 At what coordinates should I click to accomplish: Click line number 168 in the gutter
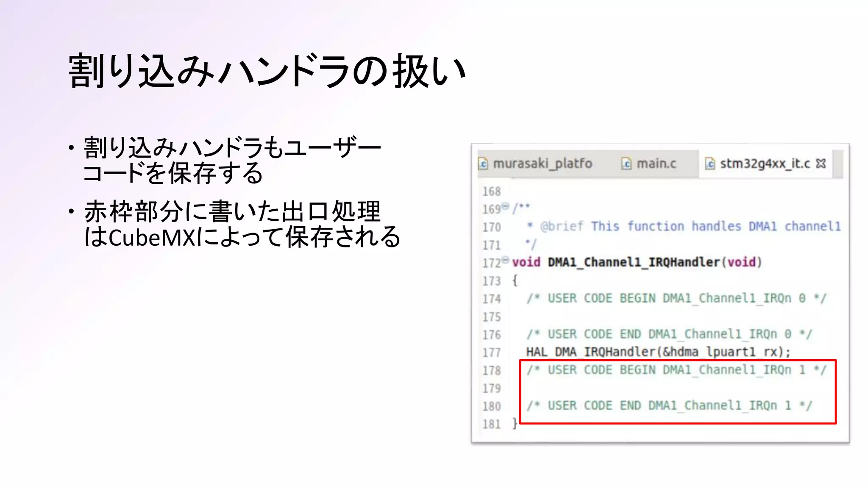coord(492,192)
